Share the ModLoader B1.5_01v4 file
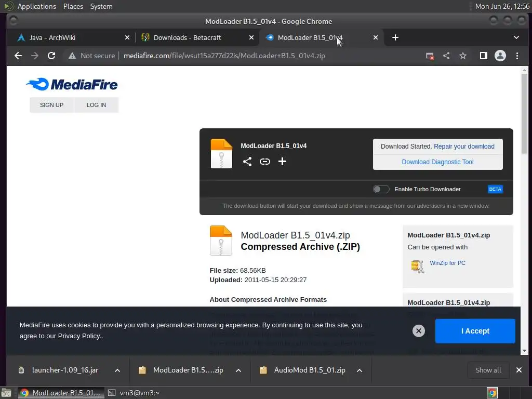The height and width of the screenshot is (399, 532). click(x=247, y=162)
